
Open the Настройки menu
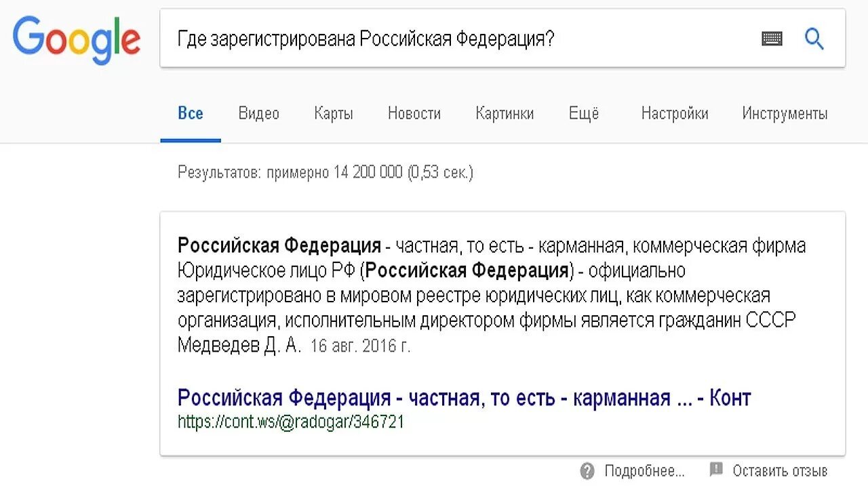click(675, 113)
